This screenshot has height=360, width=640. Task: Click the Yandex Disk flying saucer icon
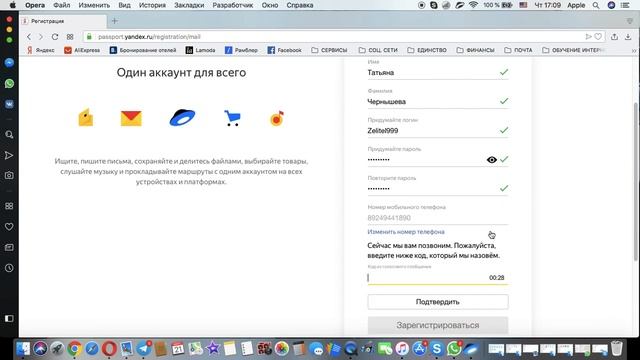tap(182, 118)
